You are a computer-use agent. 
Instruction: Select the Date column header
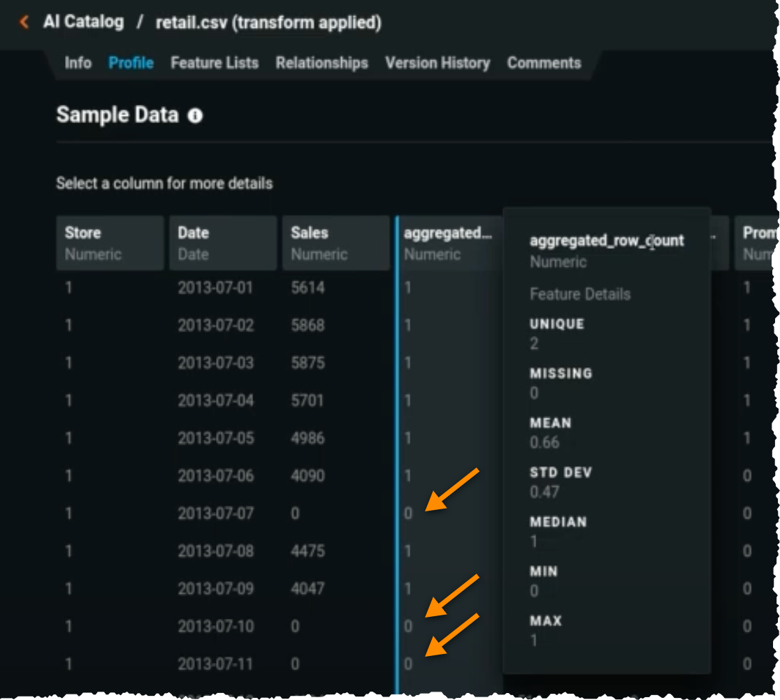point(223,242)
